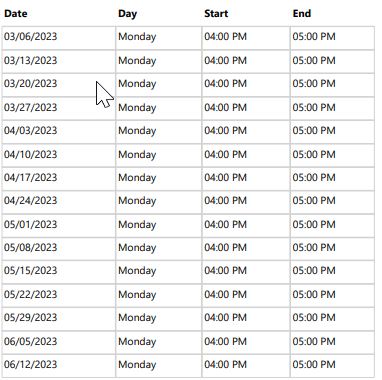Select the 06/05/2023 date cell
This screenshot has height=380, width=382.
point(59,343)
